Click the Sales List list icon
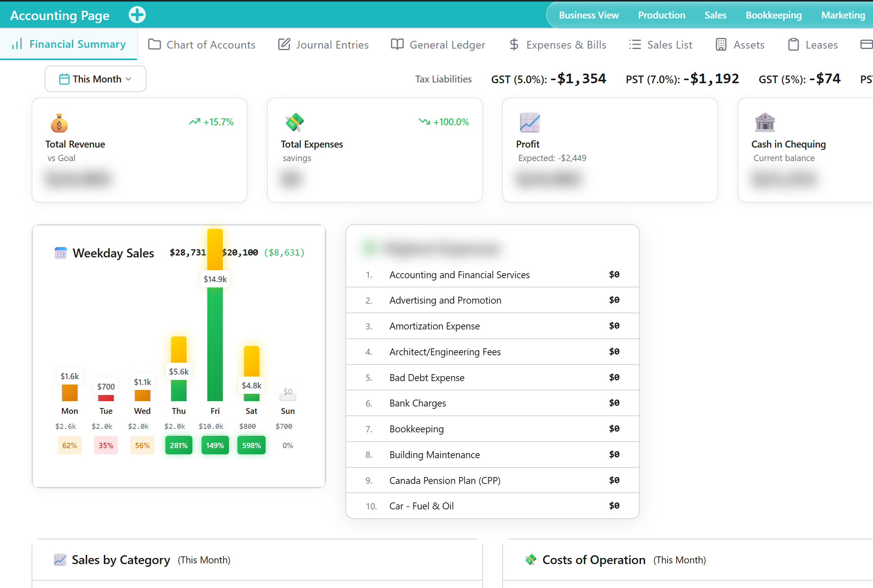873x588 pixels. point(635,44)
